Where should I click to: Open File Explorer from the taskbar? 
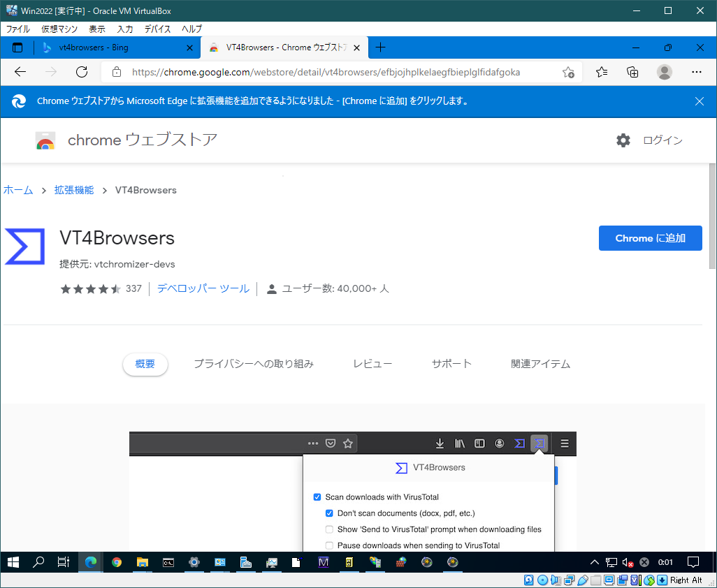point(142,562)
